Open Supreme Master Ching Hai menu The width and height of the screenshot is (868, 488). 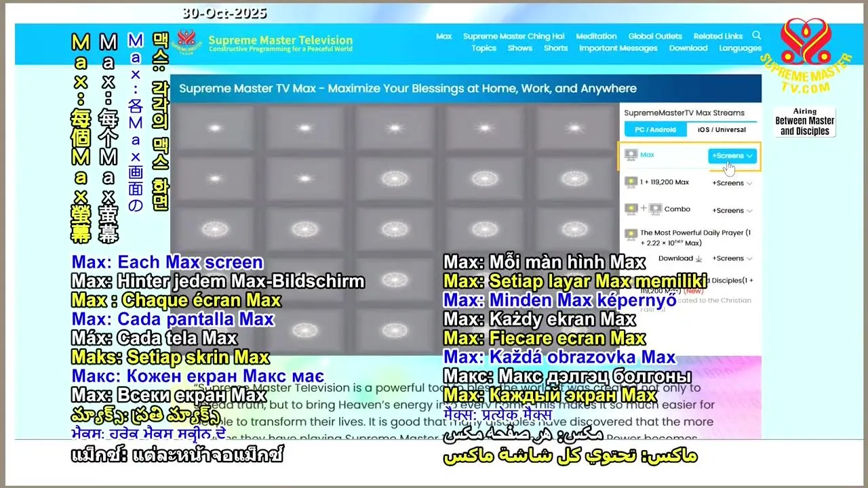tap(513, 37)
